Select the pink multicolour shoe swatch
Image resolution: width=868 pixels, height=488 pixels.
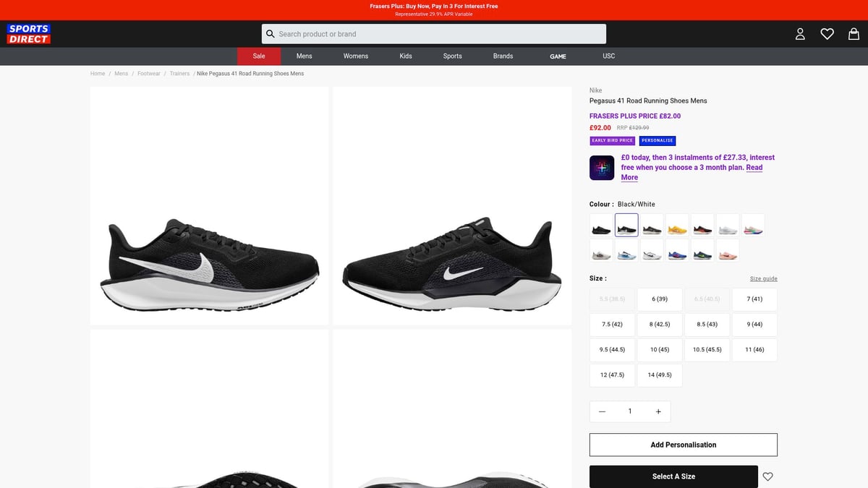coord(753,226)
